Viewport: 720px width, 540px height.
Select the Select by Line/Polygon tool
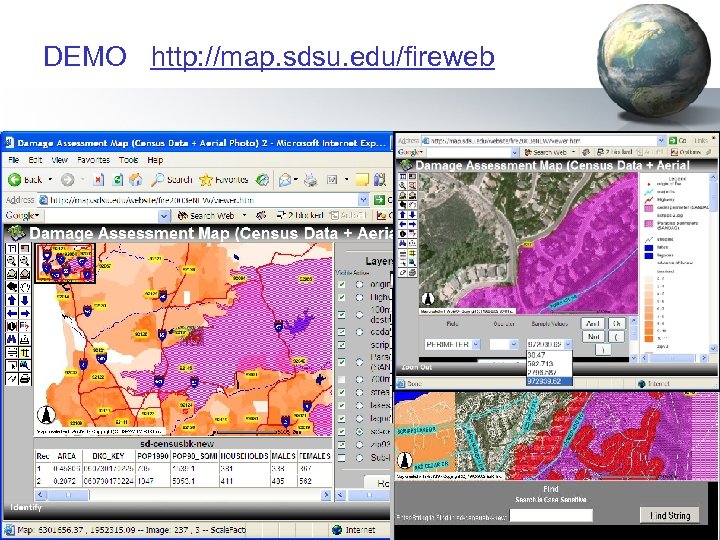[x=24, y=366]
